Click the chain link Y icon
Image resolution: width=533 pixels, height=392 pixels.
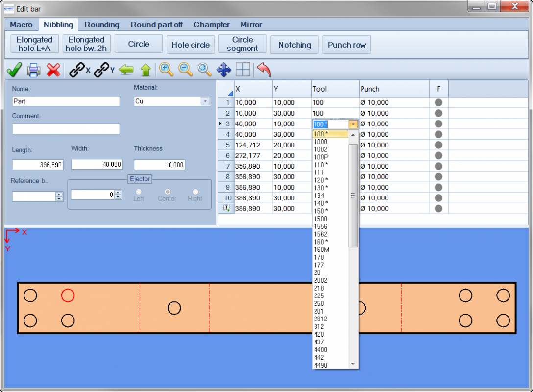(104, 70)
